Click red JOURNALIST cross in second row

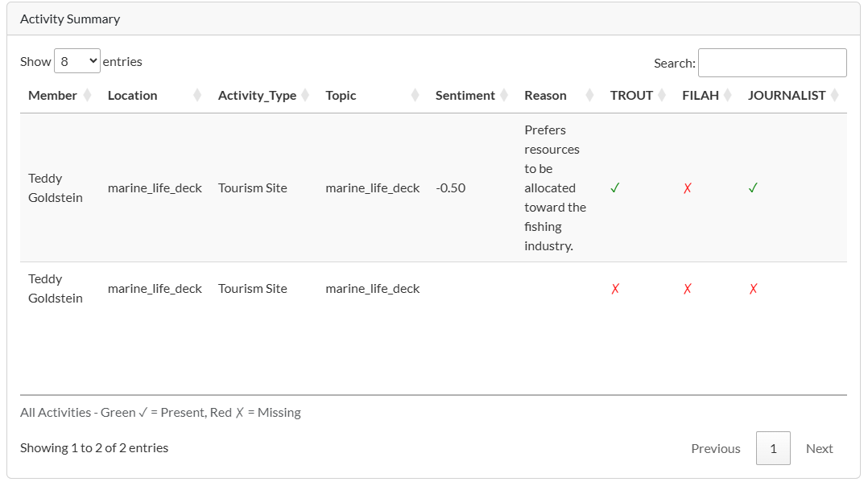[x=753, y=289]
